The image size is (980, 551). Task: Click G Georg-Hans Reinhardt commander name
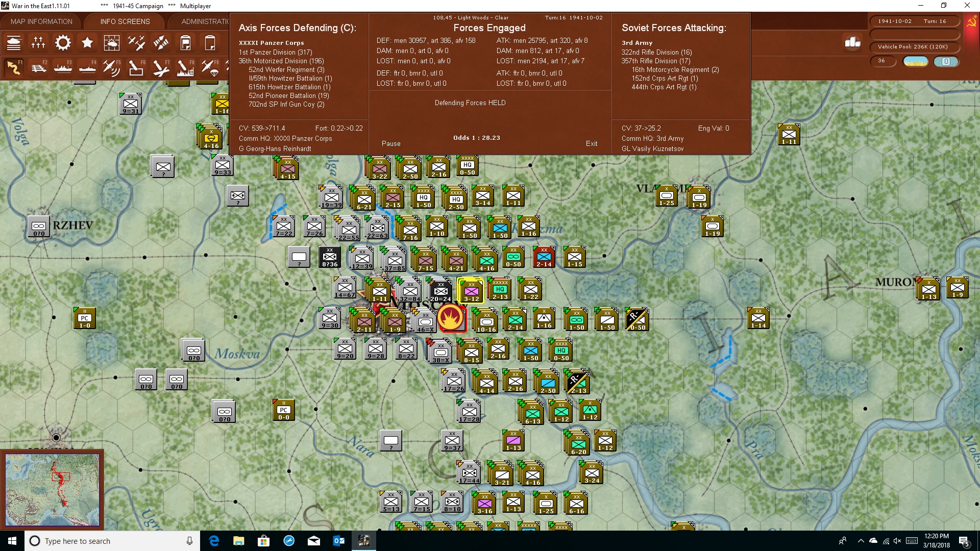point(275,149)
